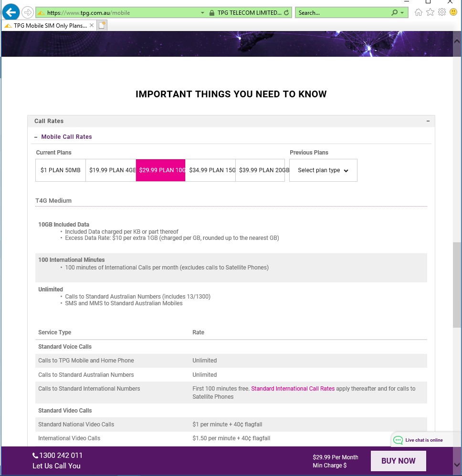
Task: Click the Current Plans label
Action: pyautogui.click(x=54, y=153)
